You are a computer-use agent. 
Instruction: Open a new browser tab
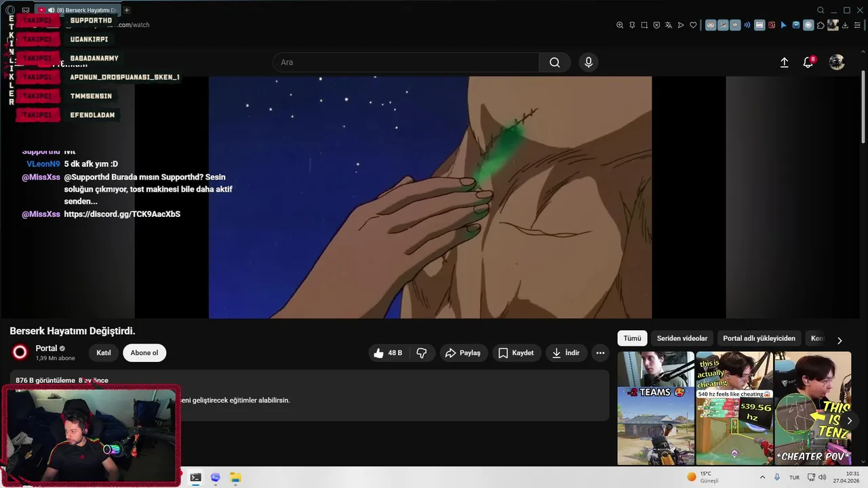pos(127,10)
